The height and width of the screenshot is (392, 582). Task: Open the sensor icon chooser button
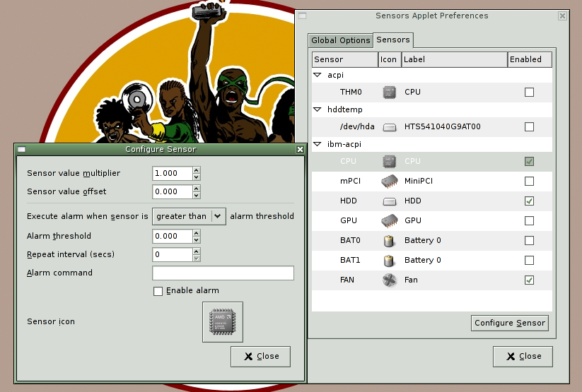pos(222,322)
